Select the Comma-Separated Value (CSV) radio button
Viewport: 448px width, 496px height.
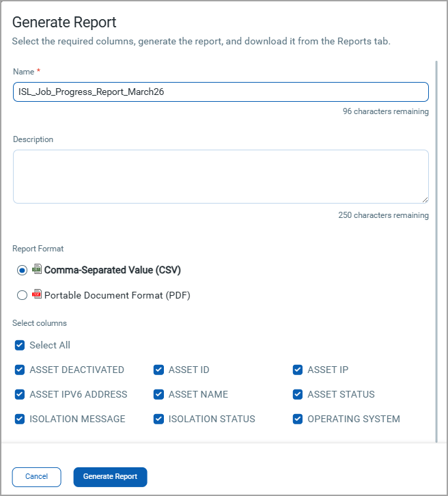tap(22, 270)
